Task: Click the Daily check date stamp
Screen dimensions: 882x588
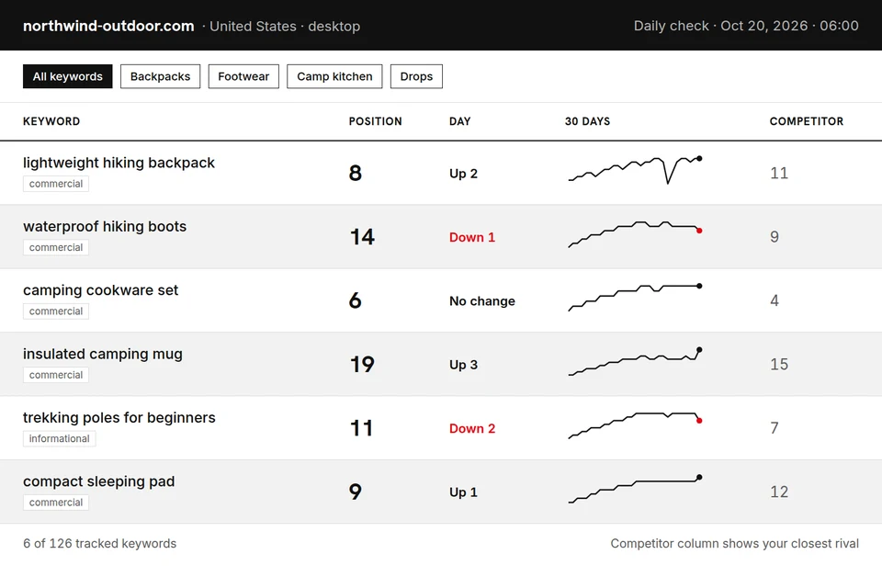Action: pos(746,26)
